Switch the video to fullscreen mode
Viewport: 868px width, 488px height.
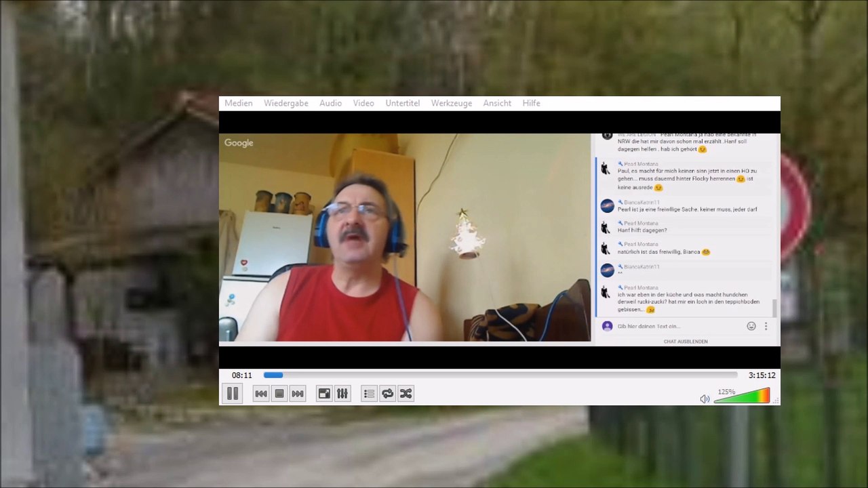[324, 394]
